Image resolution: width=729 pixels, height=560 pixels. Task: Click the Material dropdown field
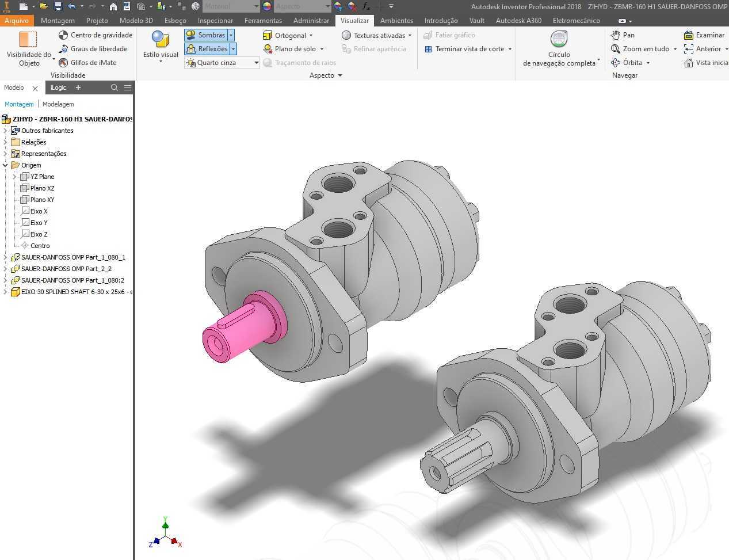(x=230, y=6)
